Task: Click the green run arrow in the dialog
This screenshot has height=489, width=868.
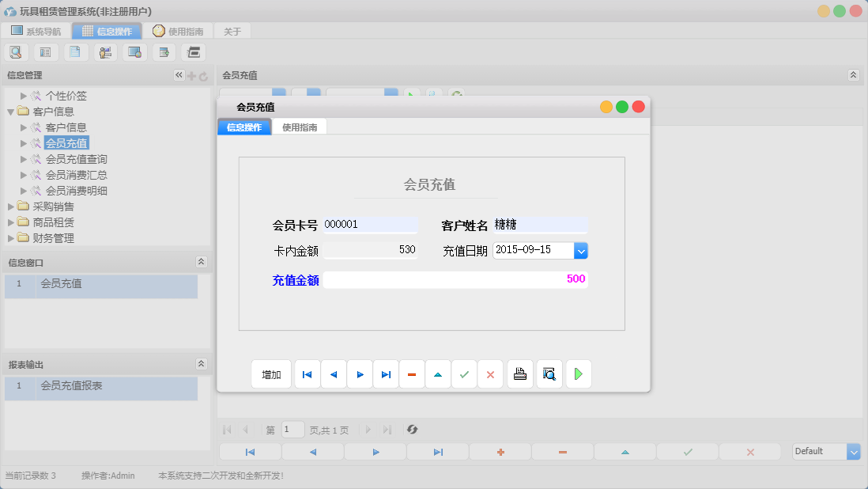Action: coord(578,373)
